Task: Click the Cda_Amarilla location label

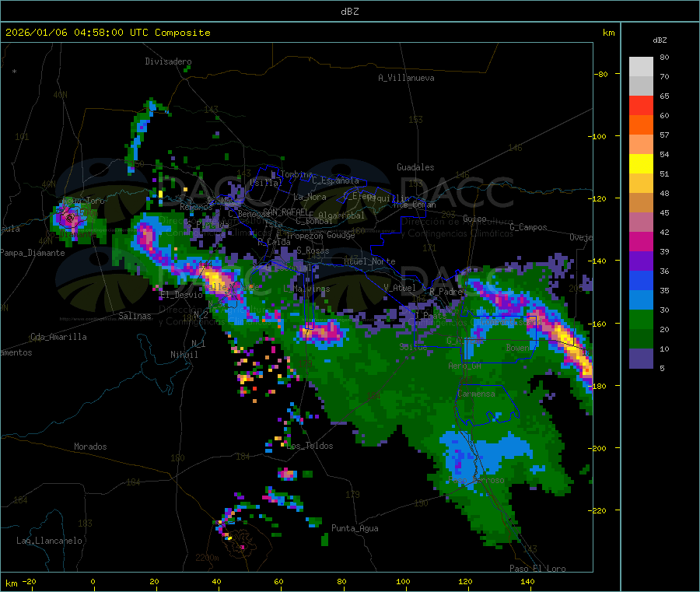Action: (58, 337)
